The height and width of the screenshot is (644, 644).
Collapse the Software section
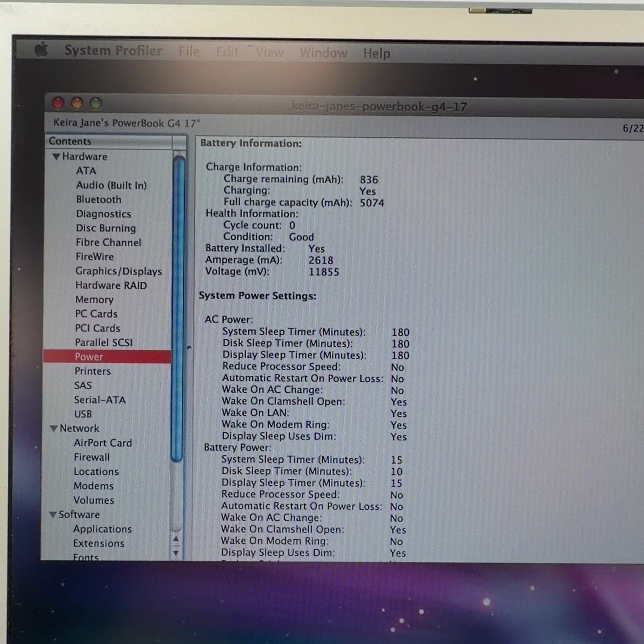pyautogui.click(x=53, y=514)
